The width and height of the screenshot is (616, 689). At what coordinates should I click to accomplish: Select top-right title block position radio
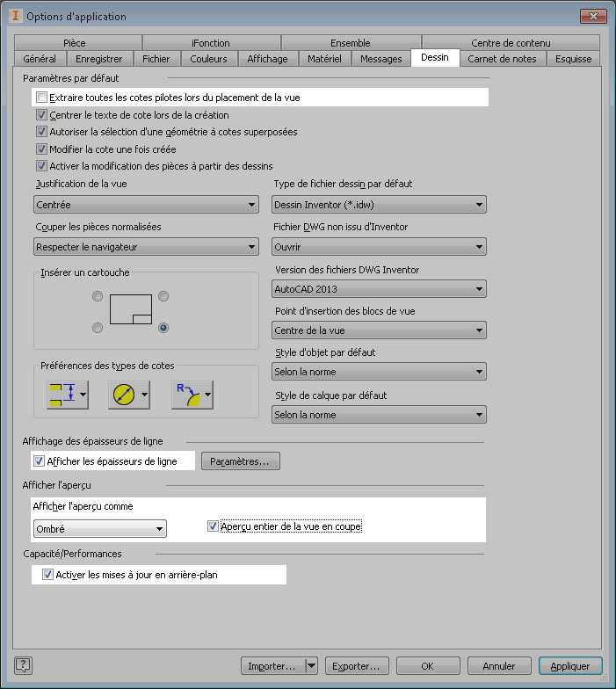(163, 296)
